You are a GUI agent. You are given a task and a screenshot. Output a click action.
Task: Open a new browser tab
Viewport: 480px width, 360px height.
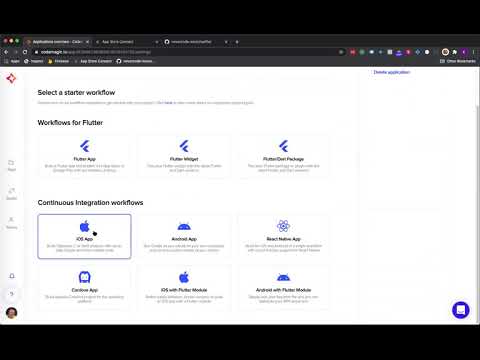pyautogui.click(x=237, y=42)
